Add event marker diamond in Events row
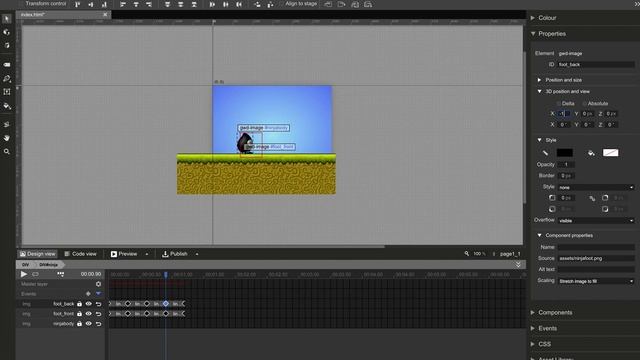Screen dimensions: 640x360 (88, 294)
